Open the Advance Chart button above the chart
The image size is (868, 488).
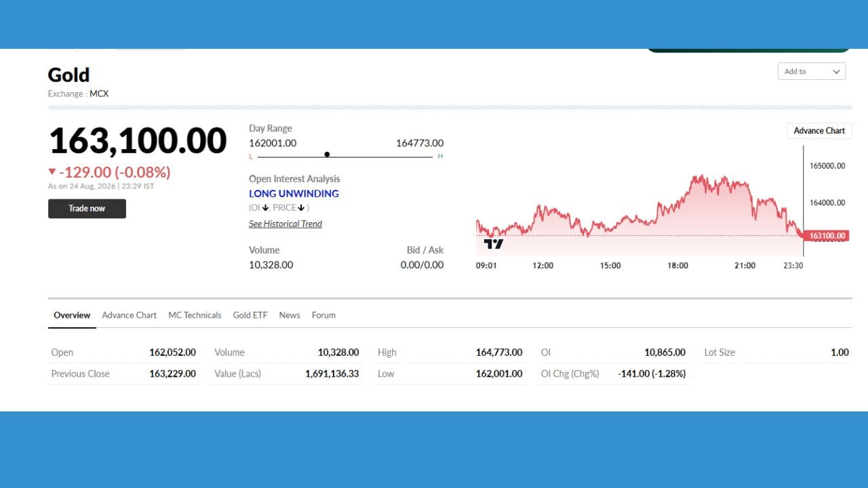coord(819,131)
